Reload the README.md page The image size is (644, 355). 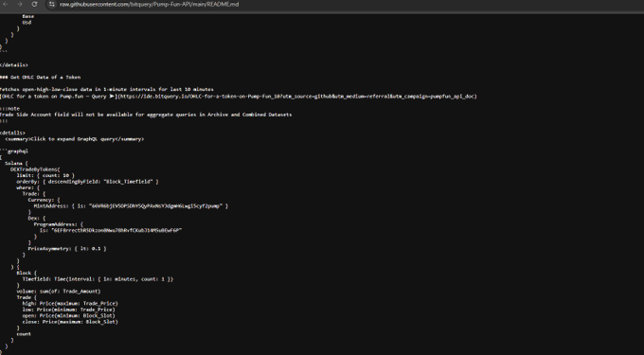pyautogui.click(x=34, y=4)
